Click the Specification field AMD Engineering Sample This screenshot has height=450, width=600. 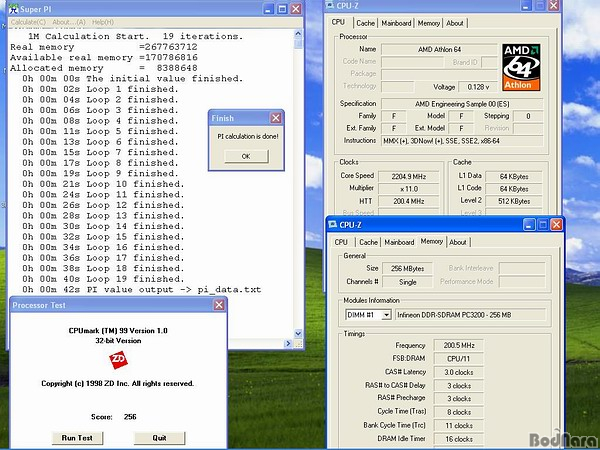point(462,104)
